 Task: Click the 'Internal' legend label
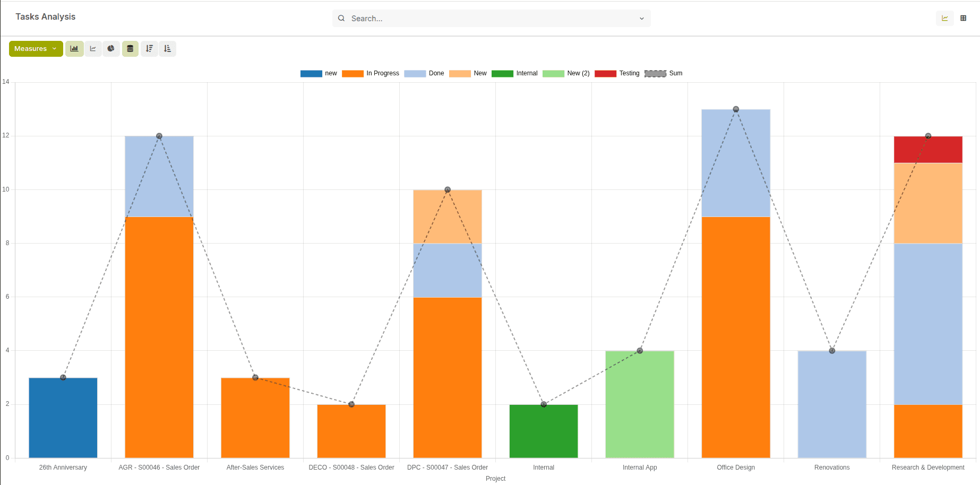527,73
